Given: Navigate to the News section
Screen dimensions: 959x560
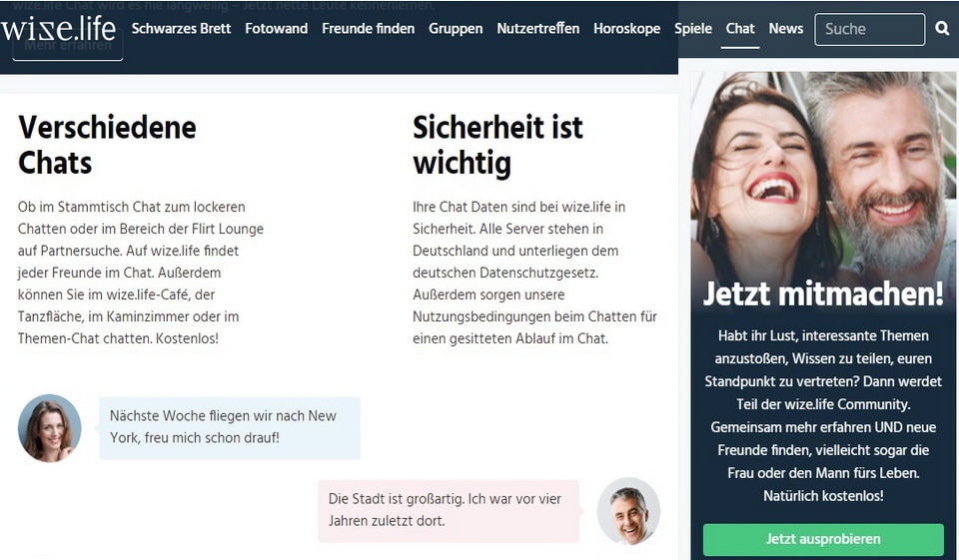Looking at the screenshot, I should [785, 29].
